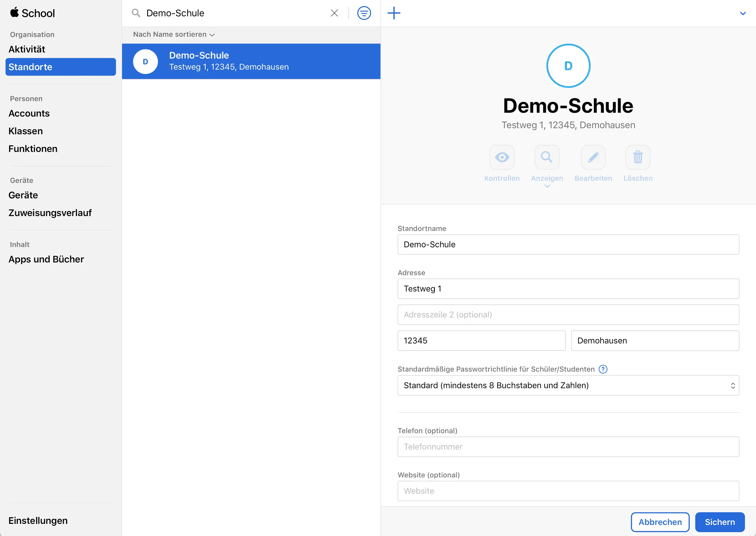Click the Demo-Schule heading text
Screen dimensions: 756x536
click(568, 106)
